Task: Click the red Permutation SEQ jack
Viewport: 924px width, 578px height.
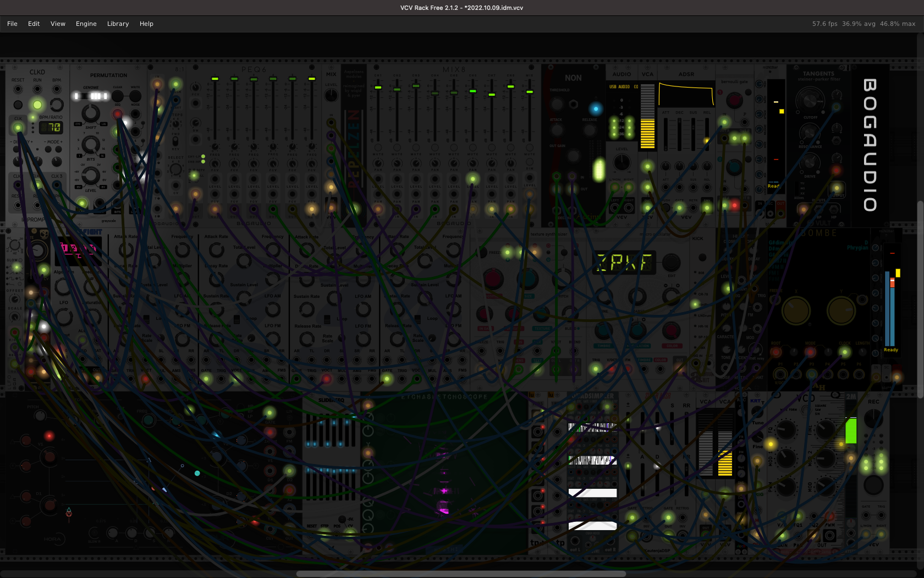Action: [x=117, y=114]
